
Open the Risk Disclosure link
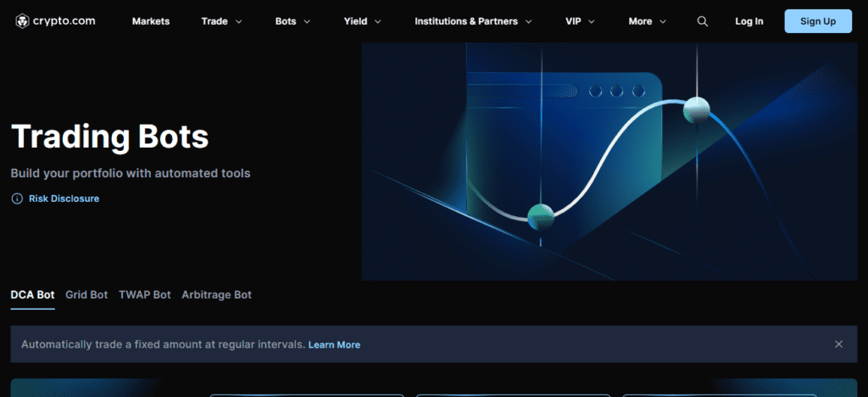point(64,198)
